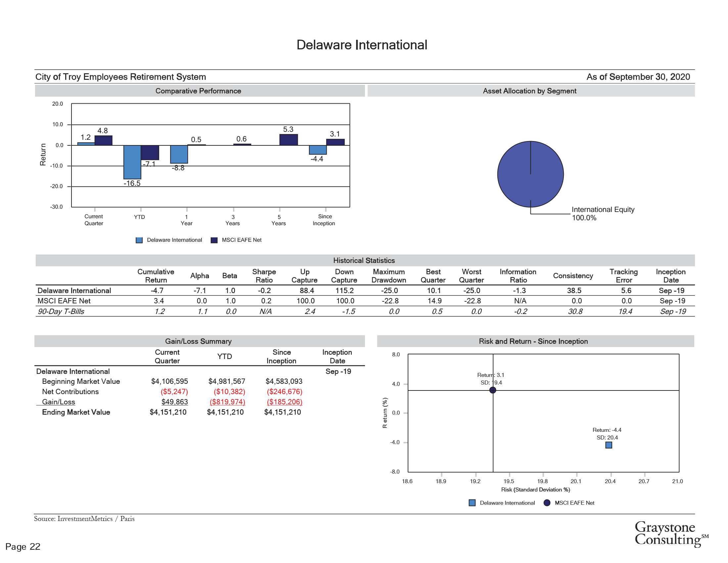Click the 'Since Inception' bar chart axis label

(x=324, y=220)
